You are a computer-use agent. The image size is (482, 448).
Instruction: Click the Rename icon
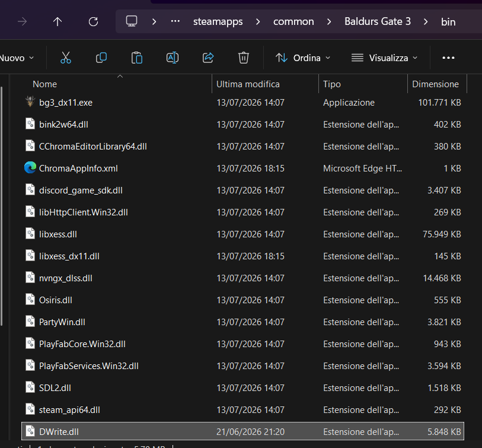coord(173,58)
